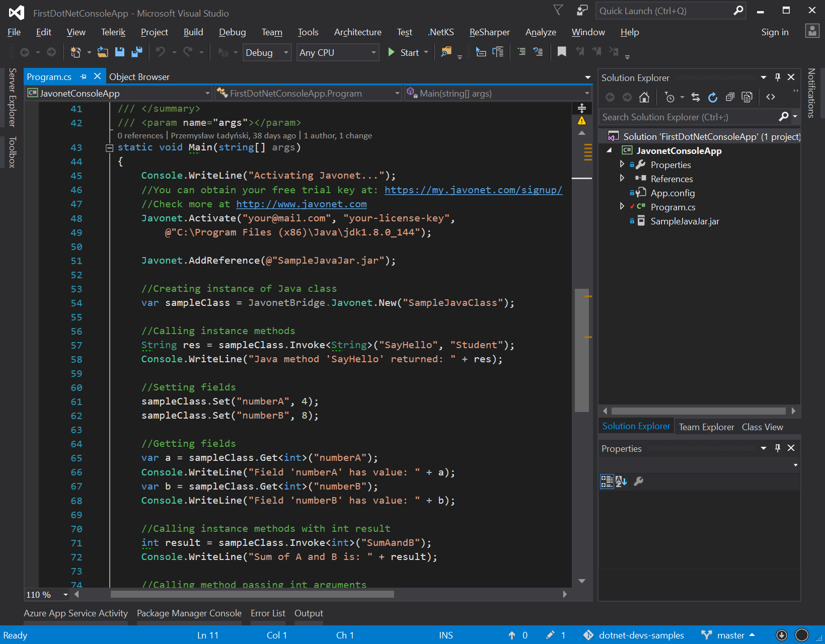The image size is (825, 644).
Task: Click the Save file toolbar icon
Action: (120, 52)
